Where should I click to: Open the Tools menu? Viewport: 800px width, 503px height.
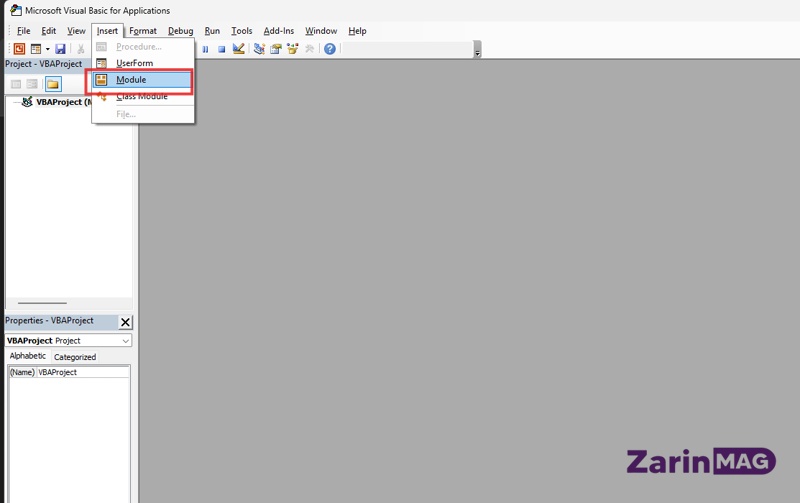click(x=242, y=31)
